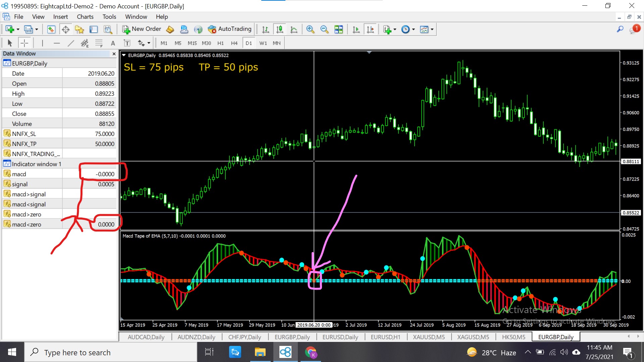This screenshot has height=362, width=644.
Task: Open the Market Watch icon
Action: coord(51,29)
